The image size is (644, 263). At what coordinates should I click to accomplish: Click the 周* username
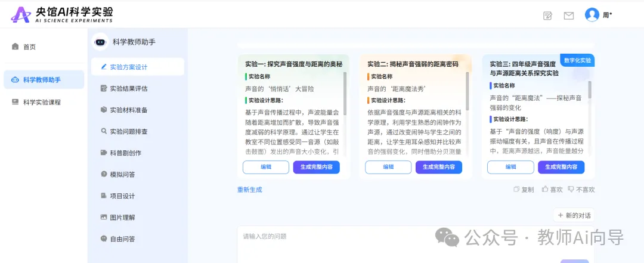(x=608, y=15)
